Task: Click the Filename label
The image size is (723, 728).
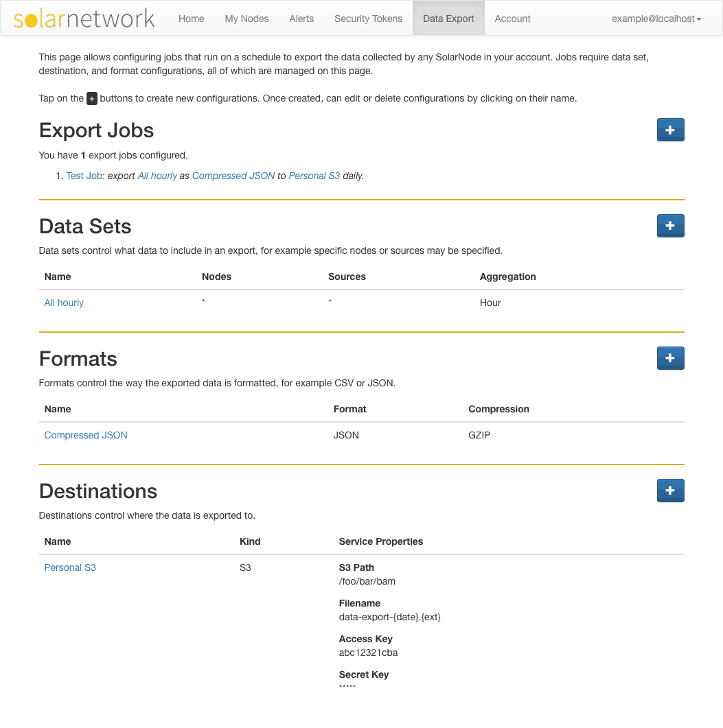Action: coord(359,603)
